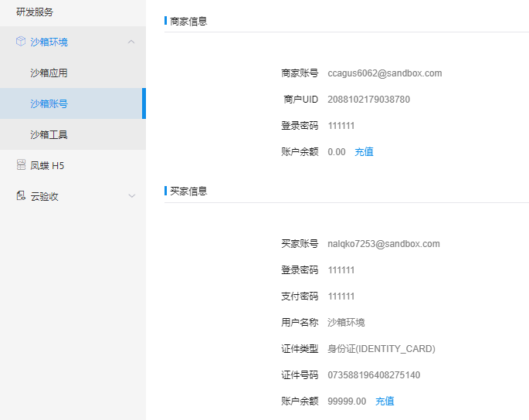
Task: Click the 研发服务 sidebar heading
Action: click(35, 12)
